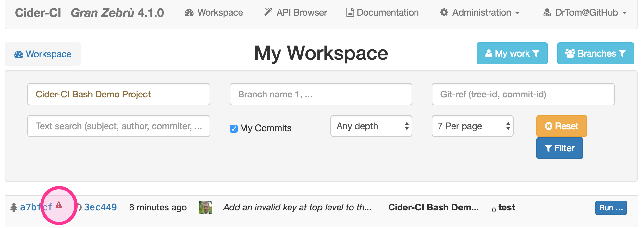644x228 pixels.
Task: Click the circled X icon in Reset
Action: click(549, 126)
